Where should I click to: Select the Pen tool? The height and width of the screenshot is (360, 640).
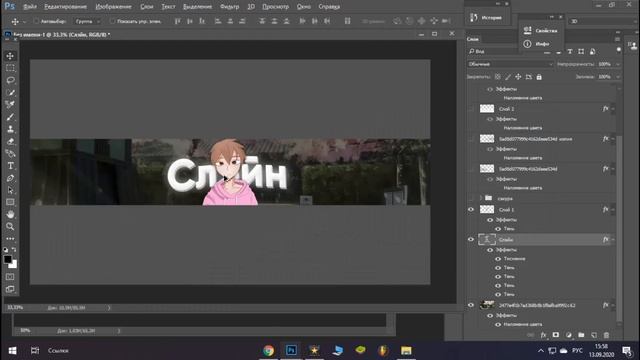tap(10, 178)
